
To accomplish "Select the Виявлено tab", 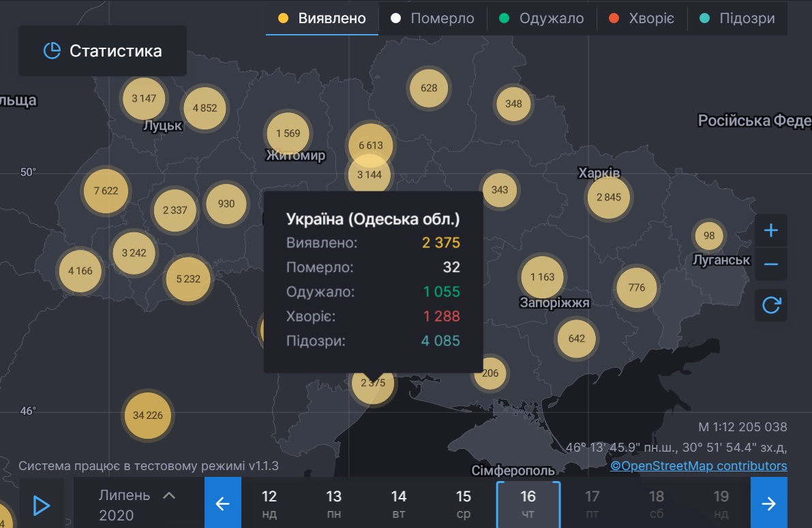I will [x=322, y=18].
